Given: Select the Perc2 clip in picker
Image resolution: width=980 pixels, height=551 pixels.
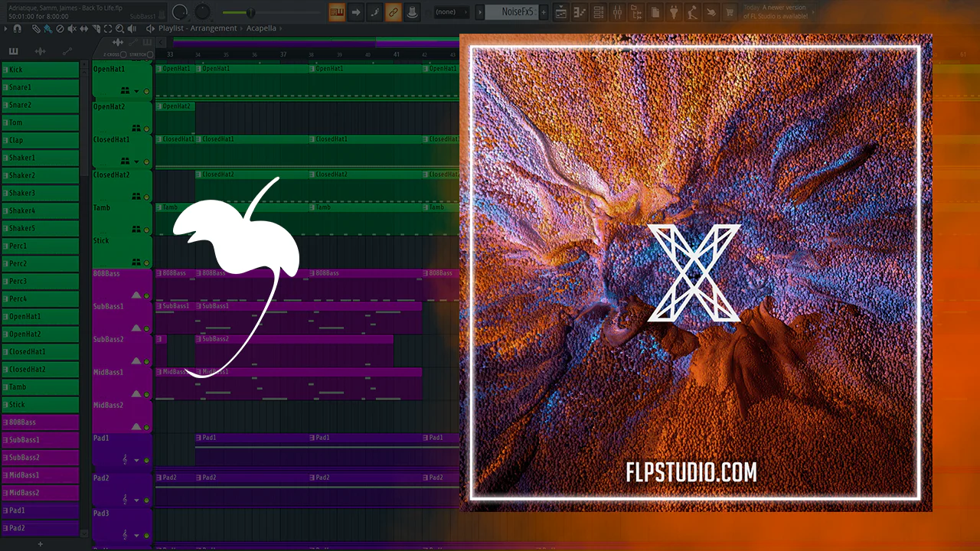Looking at the screenshot, I should coord(41,263).
